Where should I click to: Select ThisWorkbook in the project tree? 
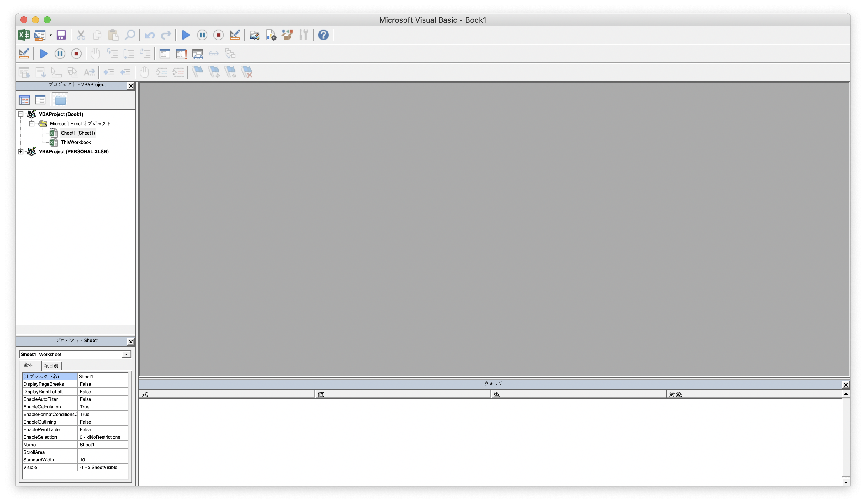click(x=75, y=142)
